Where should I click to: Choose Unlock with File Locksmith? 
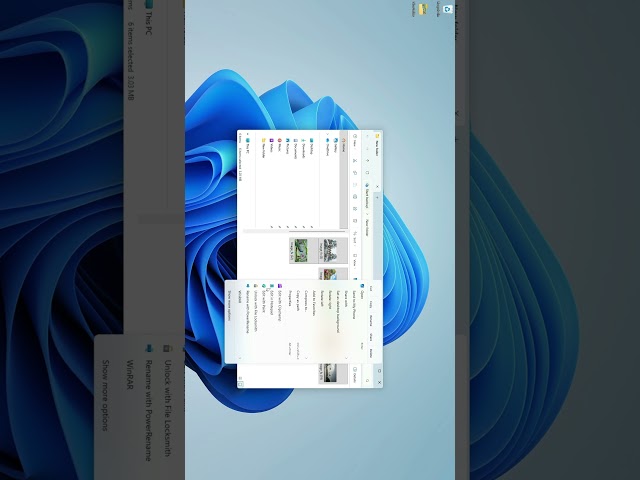click(256, 321)
